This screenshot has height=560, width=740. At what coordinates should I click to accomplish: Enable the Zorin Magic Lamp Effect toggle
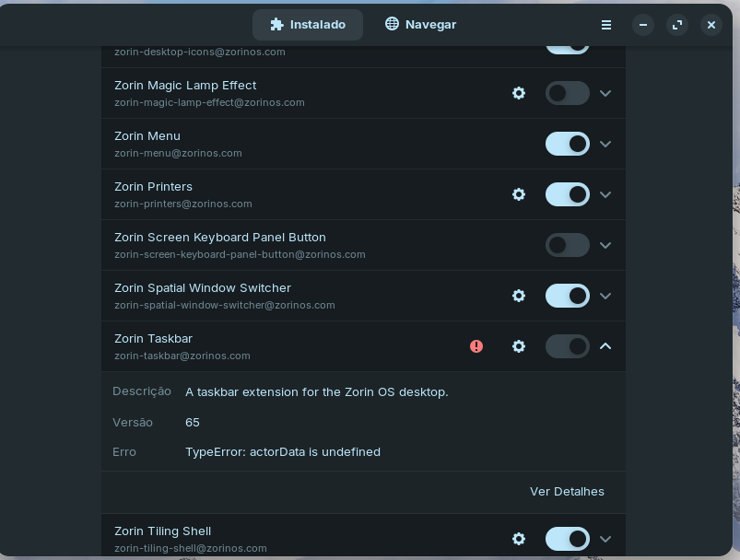tap(567, 93)
